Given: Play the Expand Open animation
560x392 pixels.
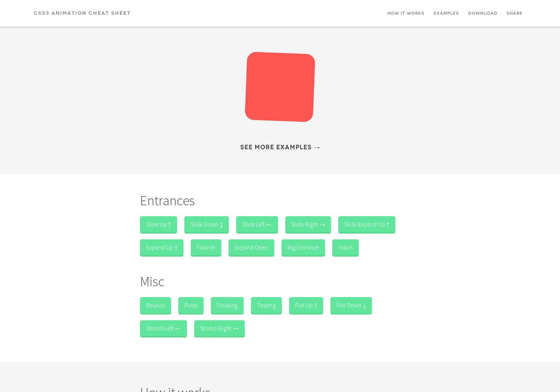Looking at the screenshot, I should [251, 248].
